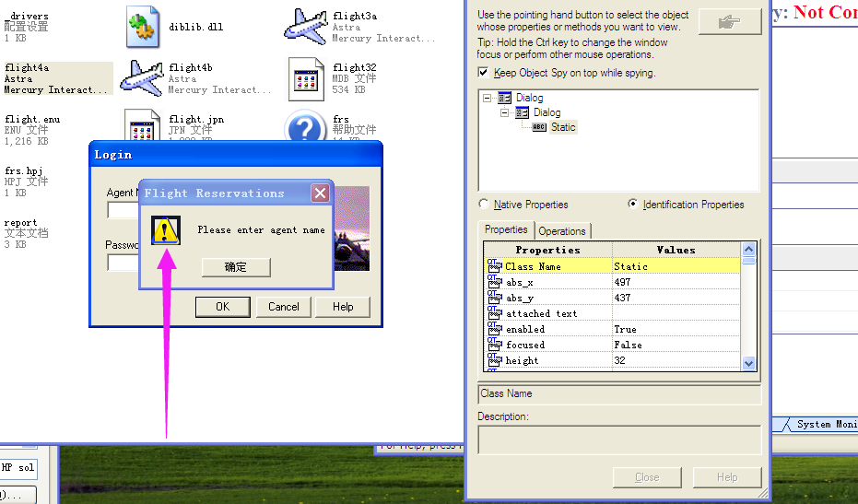Image resolution: width=858 pixels, height=504 pixels.
Task: Select the Identification Properties radio button
Action: pyautogui.click(x=632, y=204)
